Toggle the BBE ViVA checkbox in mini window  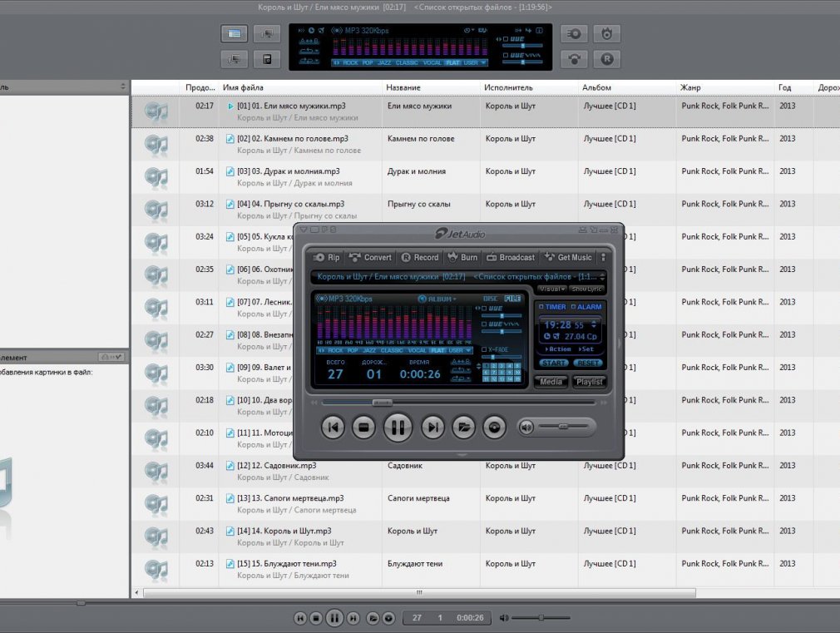point(484,324)
